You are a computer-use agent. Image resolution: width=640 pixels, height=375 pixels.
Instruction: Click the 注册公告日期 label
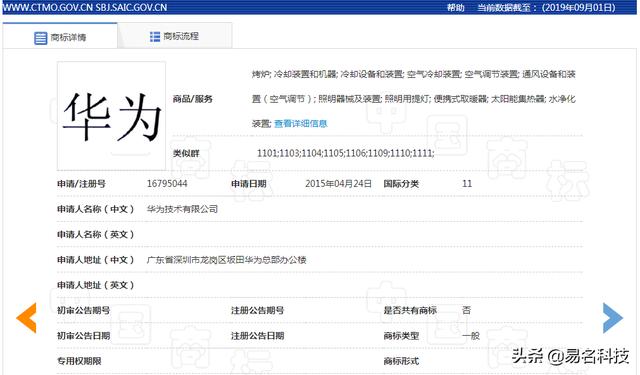point(258,335)
